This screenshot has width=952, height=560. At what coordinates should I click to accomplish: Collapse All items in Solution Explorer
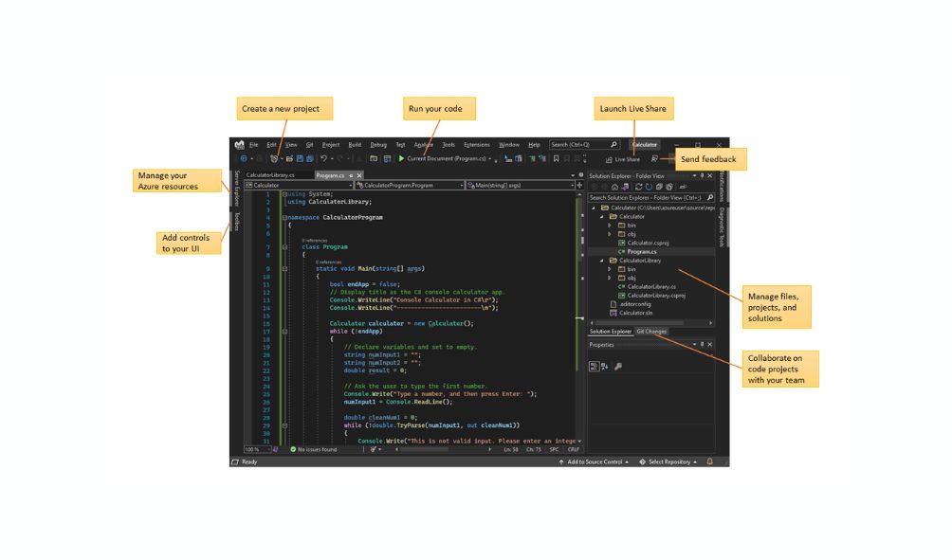point(660,186)
